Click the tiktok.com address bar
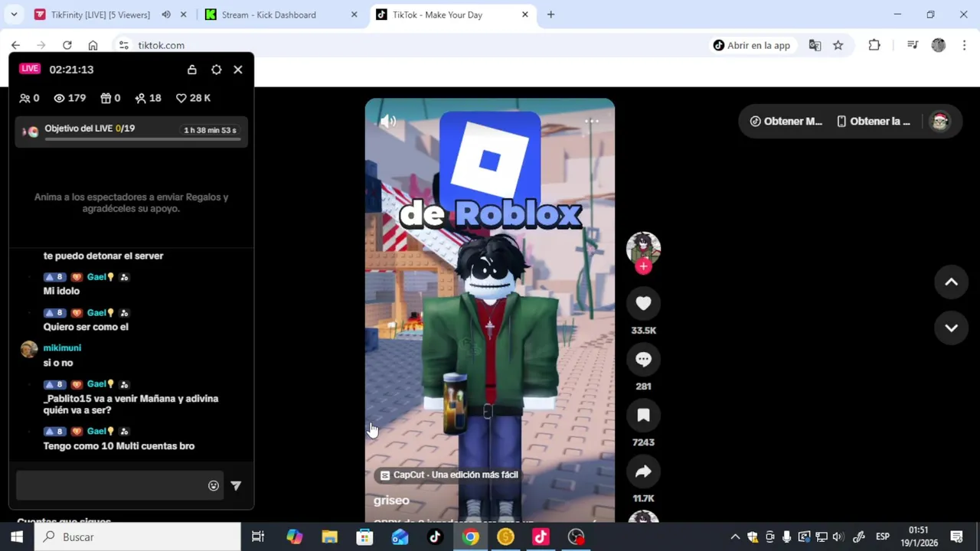The image size is (980, 551). tap(413, 45)
